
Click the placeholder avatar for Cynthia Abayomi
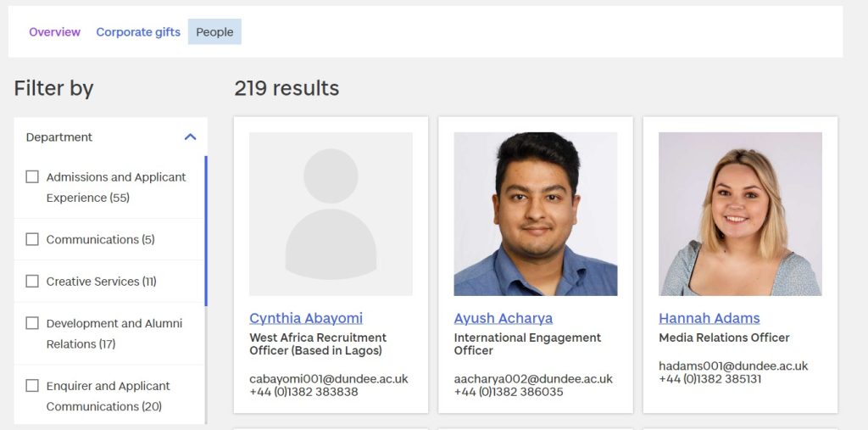(331, 214)
